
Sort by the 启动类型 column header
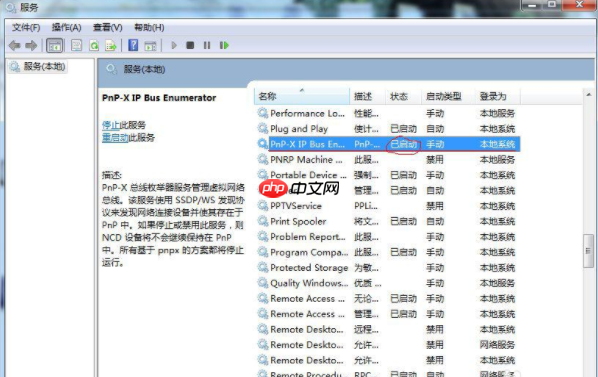pyautogui.click(x=448, y=96)
